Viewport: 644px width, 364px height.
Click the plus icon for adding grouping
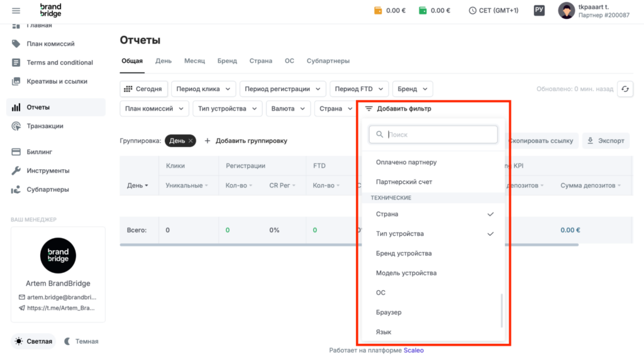(x=208, y=141)
